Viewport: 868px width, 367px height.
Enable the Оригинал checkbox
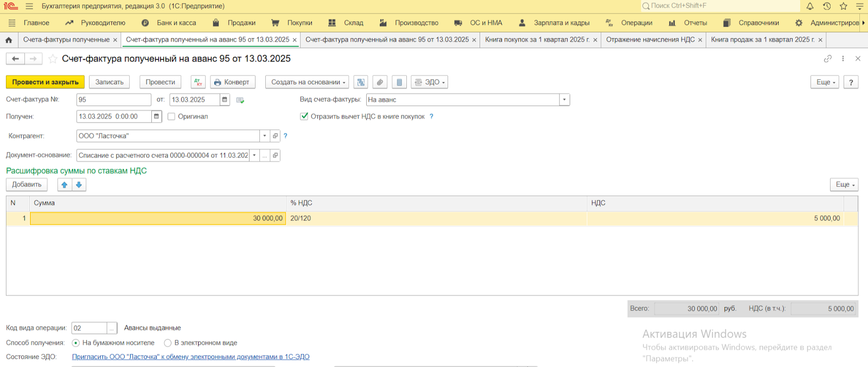171,117
